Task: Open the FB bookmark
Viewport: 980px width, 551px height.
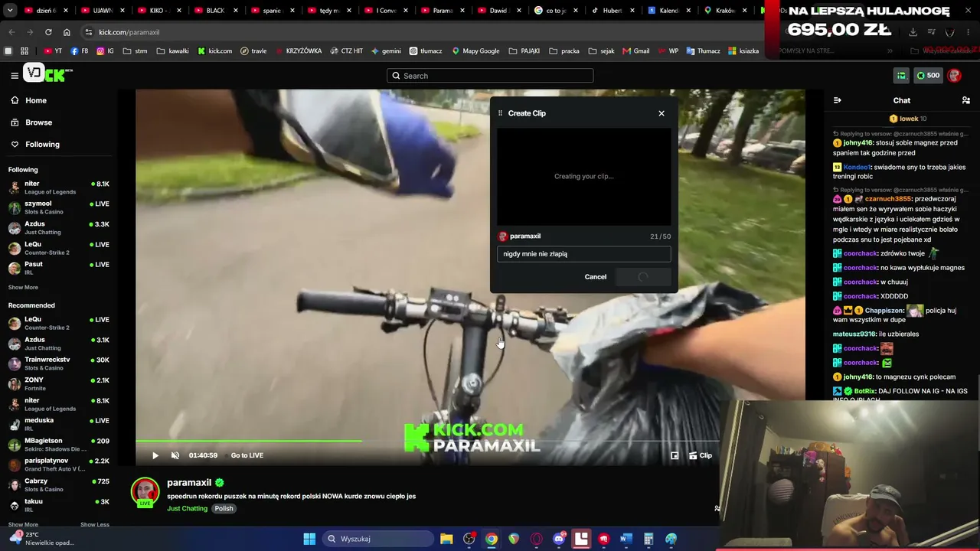Action: 79,51
